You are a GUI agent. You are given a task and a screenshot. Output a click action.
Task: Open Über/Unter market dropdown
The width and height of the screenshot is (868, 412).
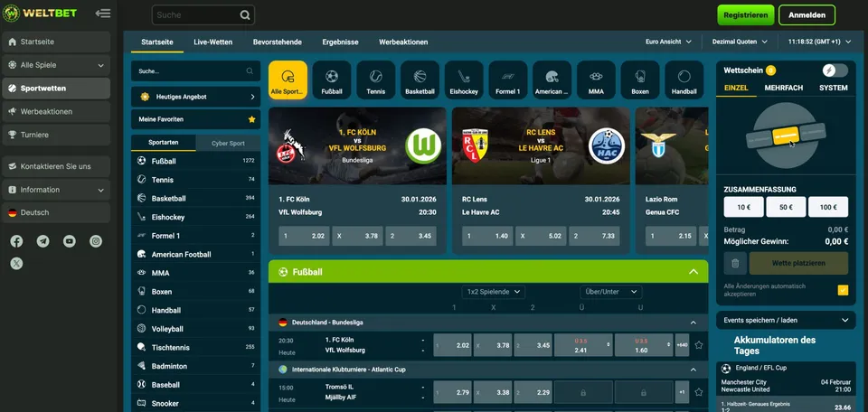(610, 292)
